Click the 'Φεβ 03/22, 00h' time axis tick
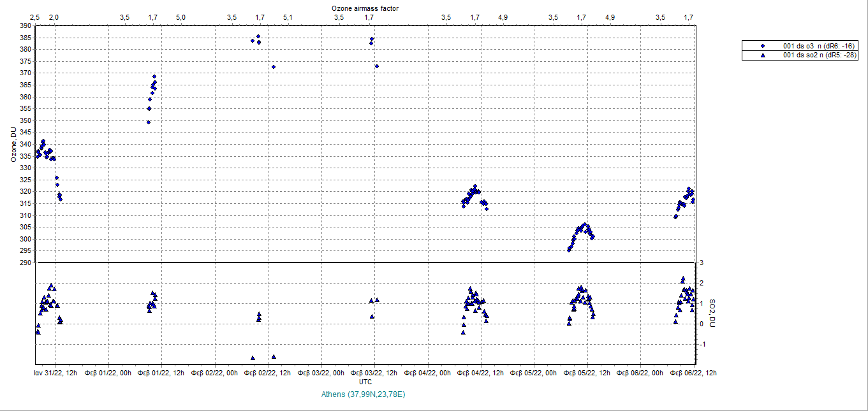This screenshot has width=868, height=411. [x=321, y=373]
